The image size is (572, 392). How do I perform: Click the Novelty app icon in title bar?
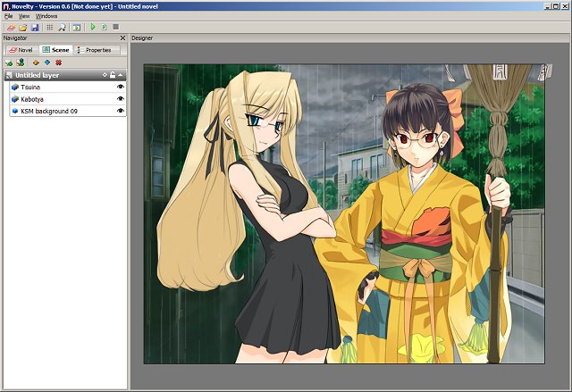point(6,6)
